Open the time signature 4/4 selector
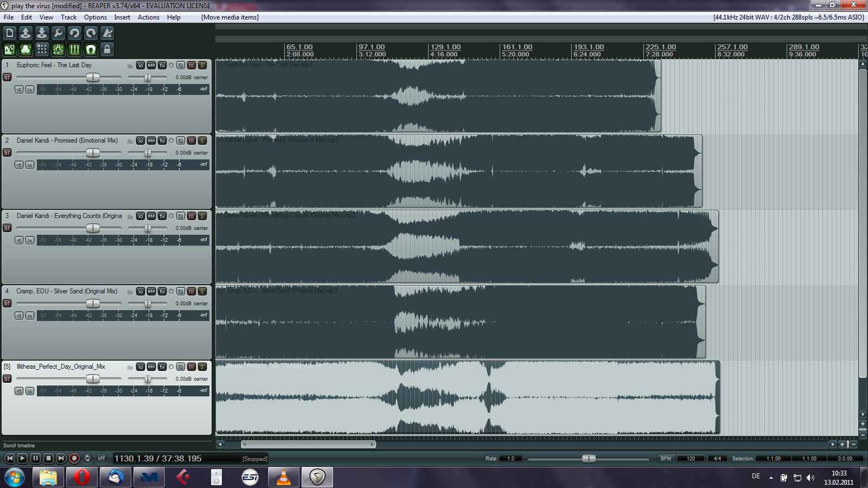 (717, 459)
